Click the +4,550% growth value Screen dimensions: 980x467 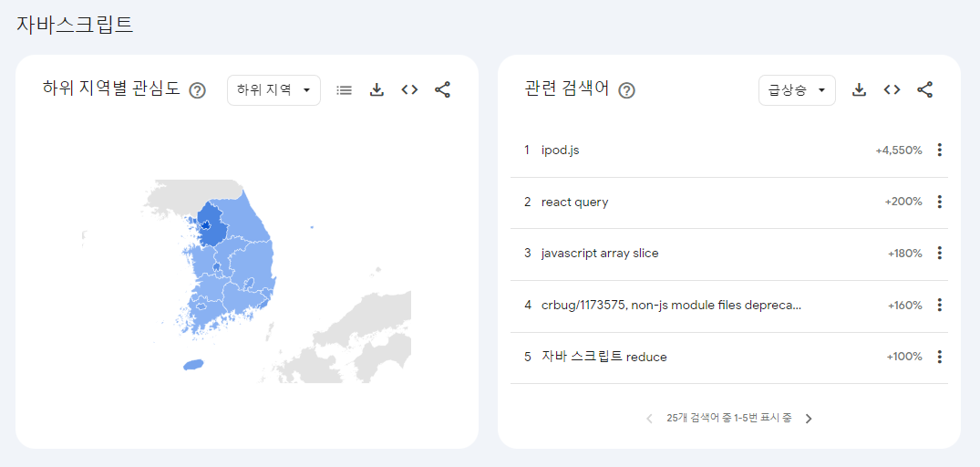tap(899, 150)
